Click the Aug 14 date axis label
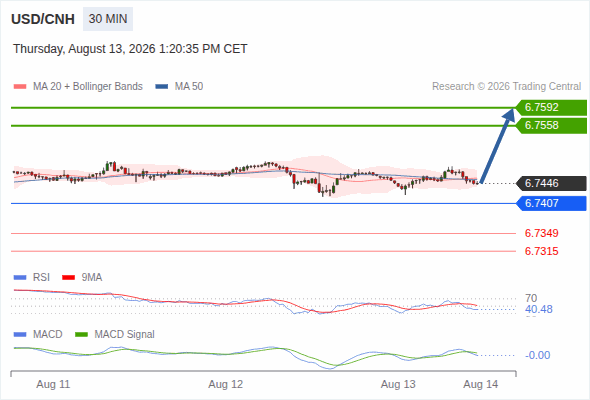The height and width of the screenshot is (400, 590). click(x=481, y=385)
